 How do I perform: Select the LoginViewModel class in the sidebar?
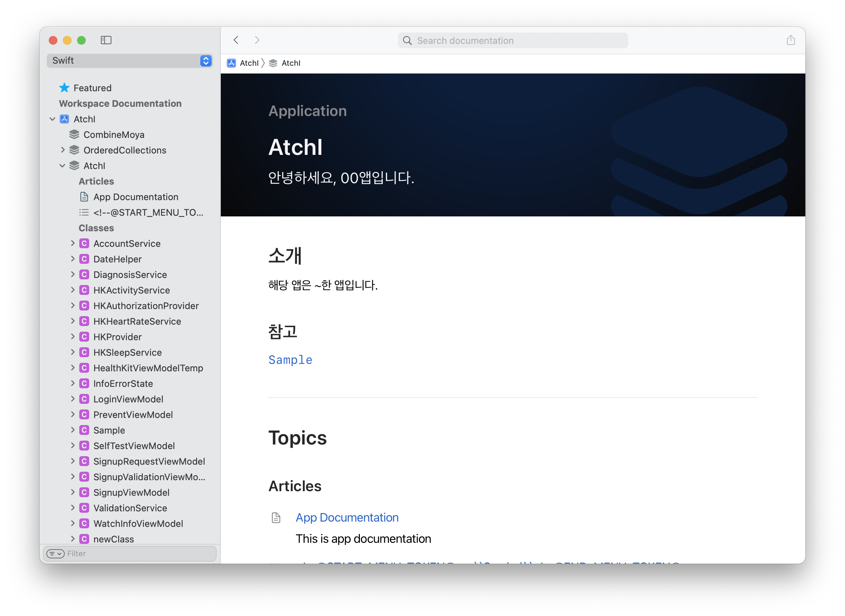coord(128,399)
